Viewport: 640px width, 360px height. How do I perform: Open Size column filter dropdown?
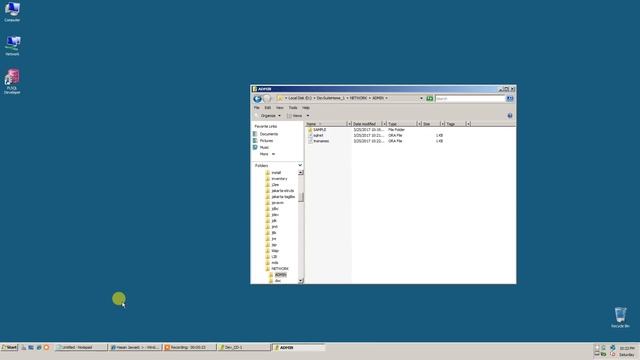coord(442,124)
